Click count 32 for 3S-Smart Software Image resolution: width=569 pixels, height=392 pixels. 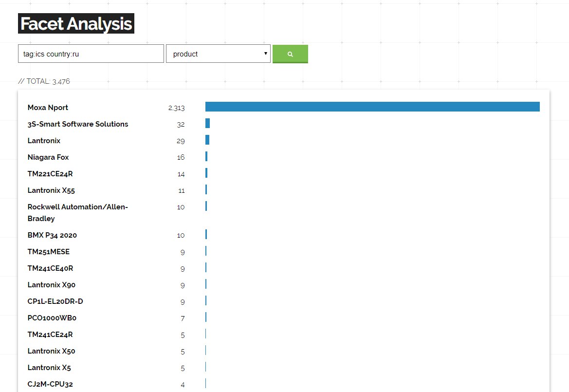181,125
